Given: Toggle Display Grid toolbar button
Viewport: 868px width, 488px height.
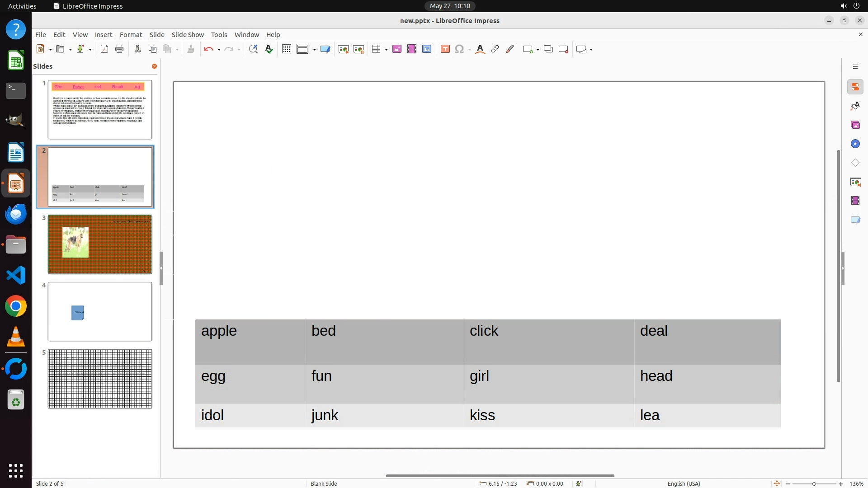Looking at the screenshot, I should tap(287, 49).
